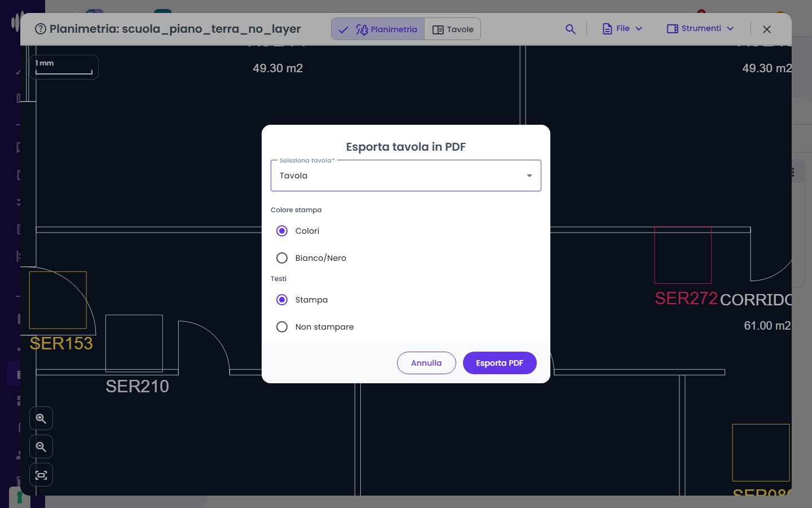Click the red SER272 label

[686, 298]
